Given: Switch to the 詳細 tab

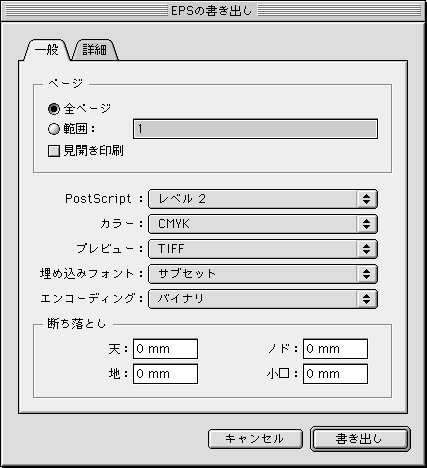Looking at the screenshot, I should click(95, 50).
